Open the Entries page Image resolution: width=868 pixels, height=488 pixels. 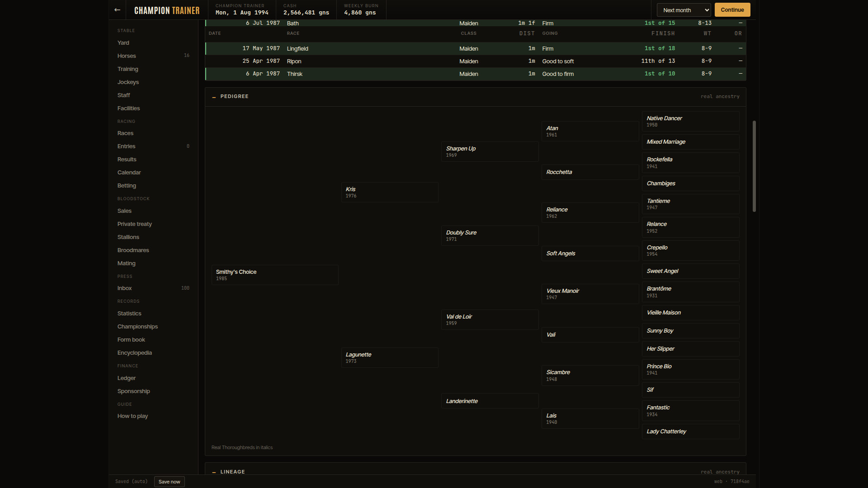pyautogui.click(x=153, y=146)
